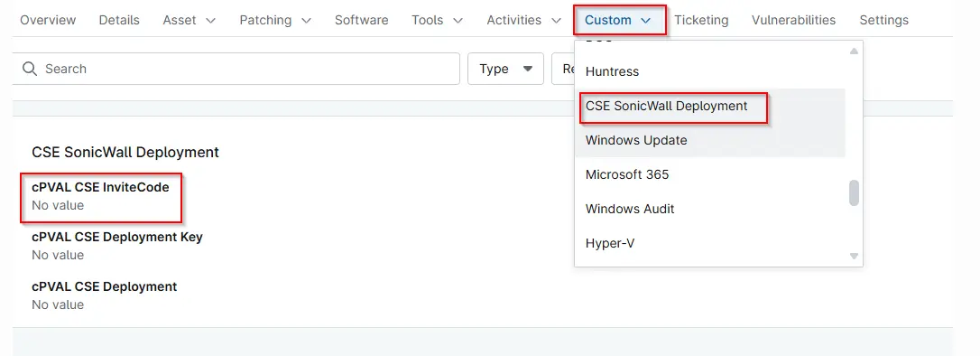
Task: Open the Settings tab
Action: point(883,20)
